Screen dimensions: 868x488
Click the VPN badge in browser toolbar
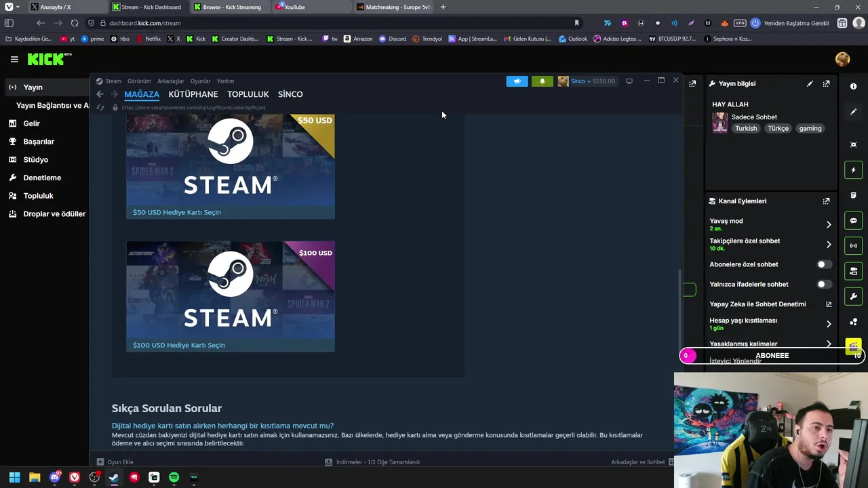tap(740, 23)
